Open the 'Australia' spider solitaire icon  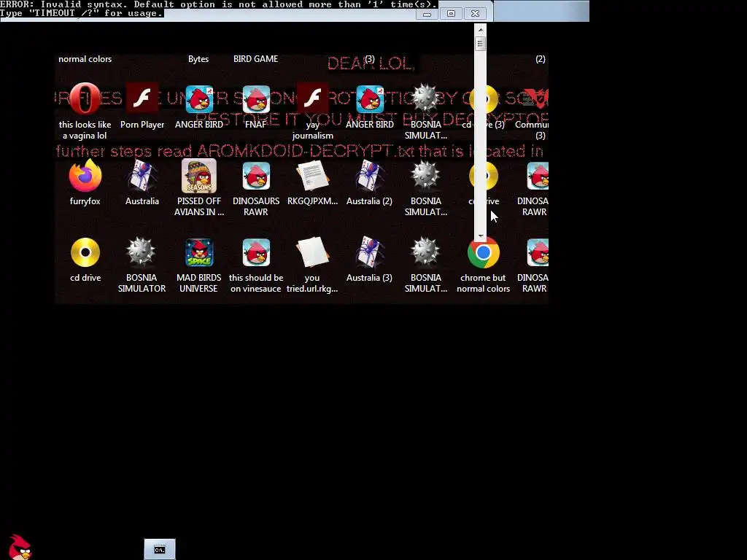(x=142, y=176)
